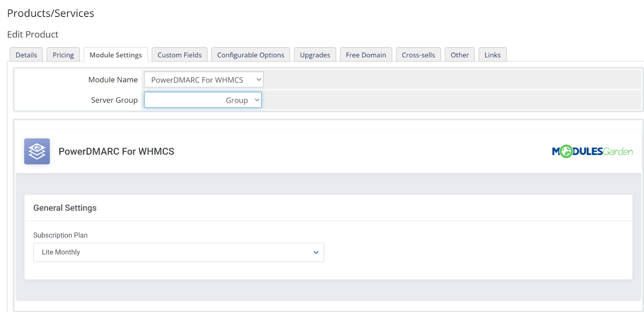
Task: Click the Products/Services page title
Action: click(51, 13)
